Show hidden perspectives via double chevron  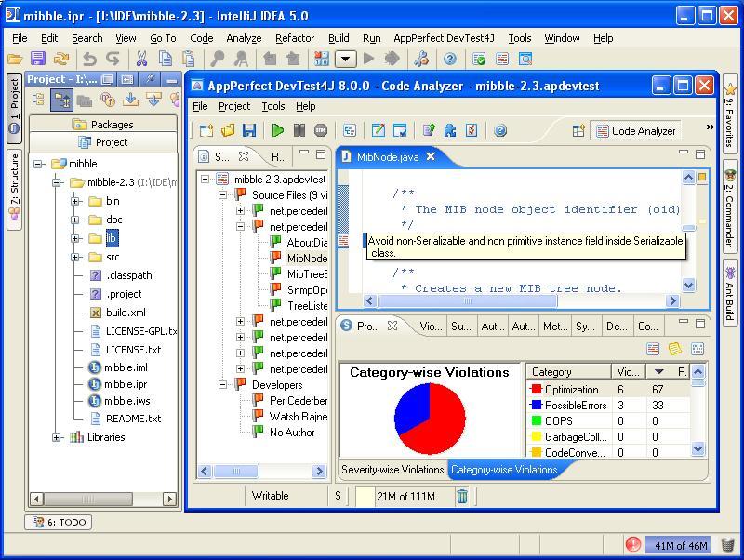pos(710,127)
